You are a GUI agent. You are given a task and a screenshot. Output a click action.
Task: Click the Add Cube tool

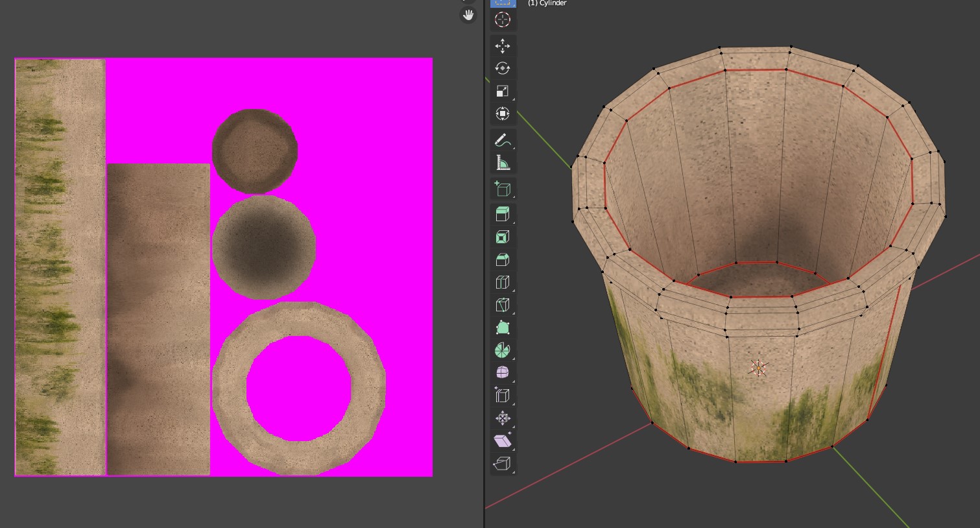[x=503, y=189]
